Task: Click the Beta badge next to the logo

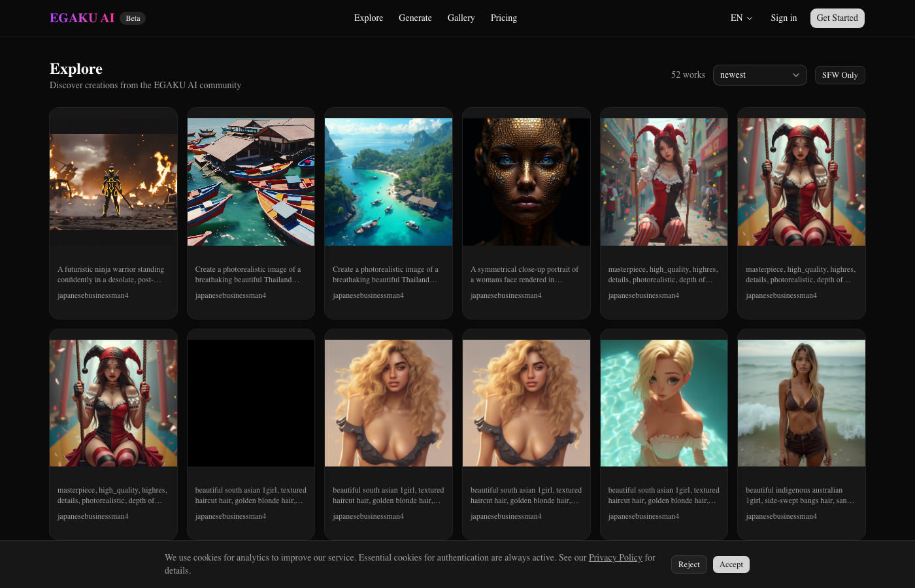Action: pyautogui.click(x=133, y=18)
